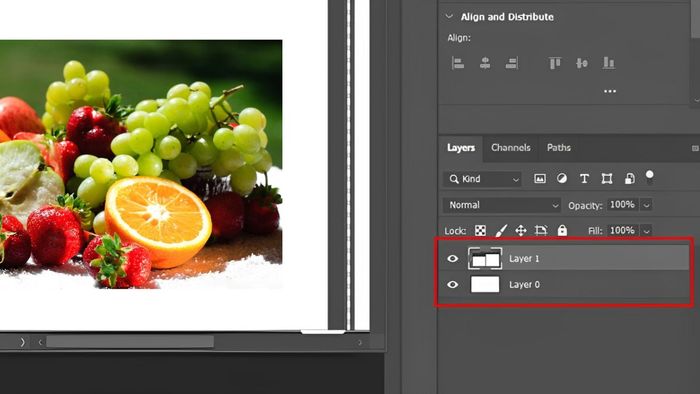Screen dimensions: 700x394
Task: Filter for adjustment layers icon
Action: click(x=562, y=178)
